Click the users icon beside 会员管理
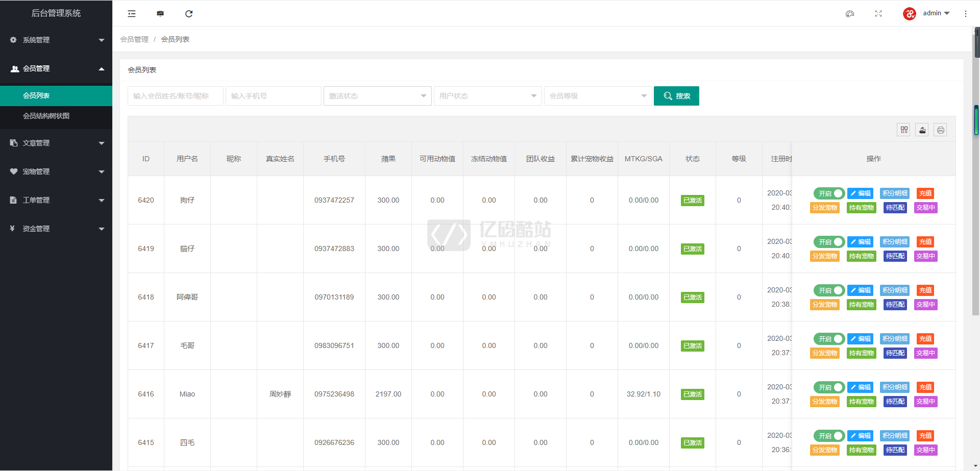The height and width of the screenshot is (471, 980). click(x=15, y=68)
